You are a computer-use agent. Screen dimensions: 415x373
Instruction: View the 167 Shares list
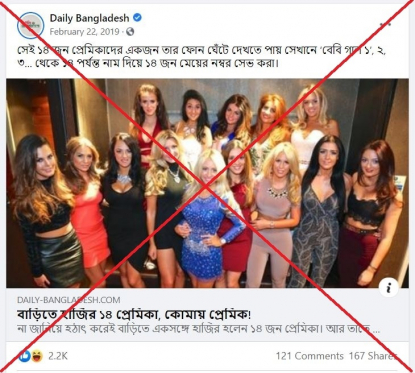pos(373,356)
